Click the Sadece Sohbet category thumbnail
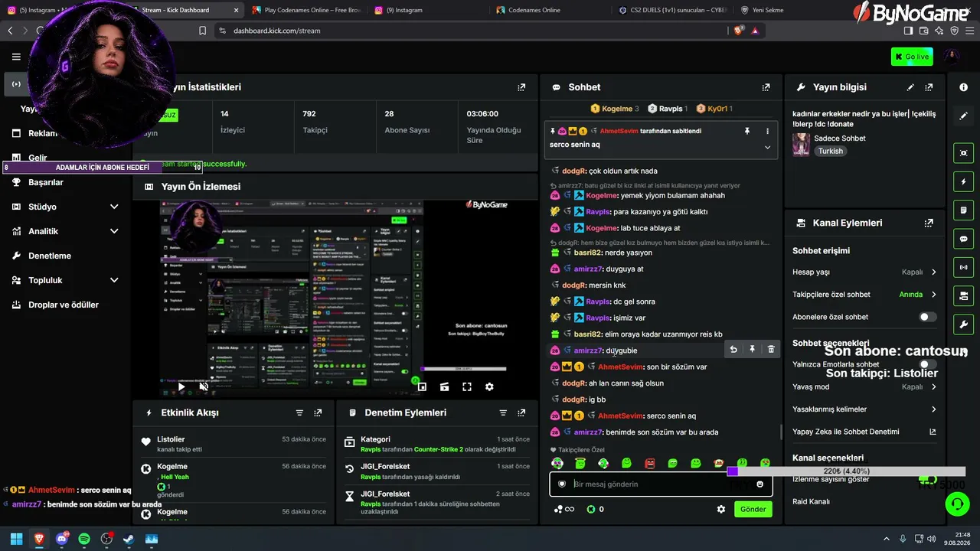 [802, 145]
